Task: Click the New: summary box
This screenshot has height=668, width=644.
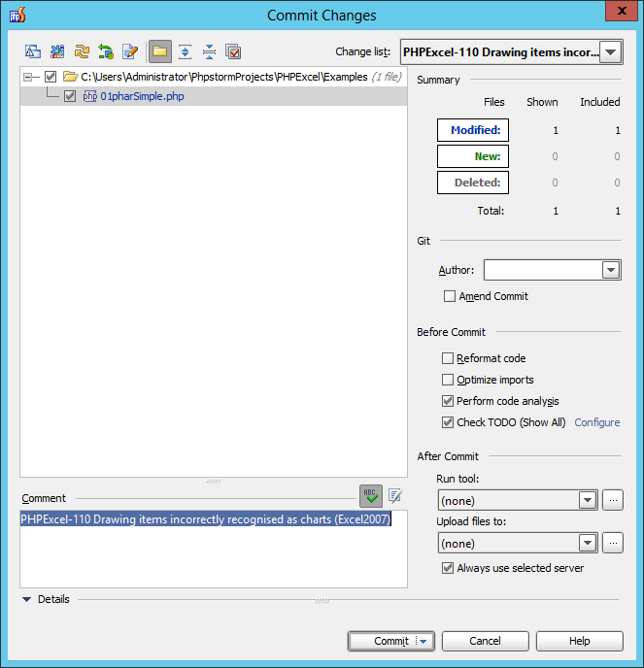Action: coord(473,156)
